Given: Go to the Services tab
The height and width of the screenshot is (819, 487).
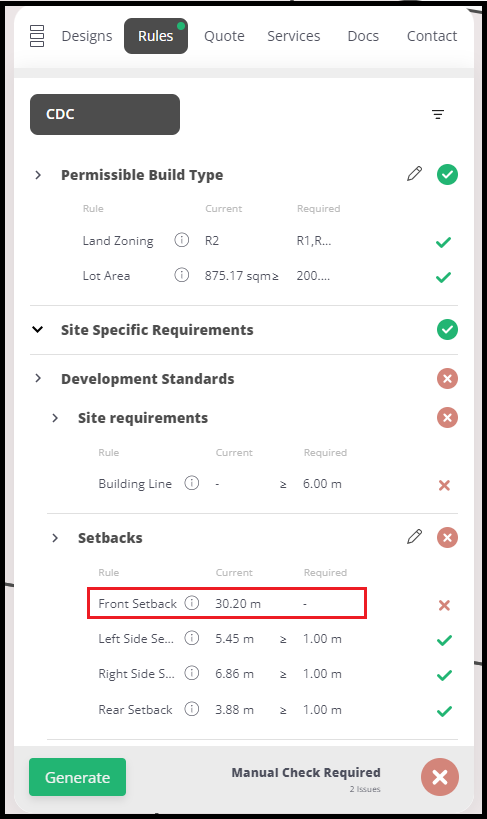Looking at the screenshot, I should click(x=294, y=36).
